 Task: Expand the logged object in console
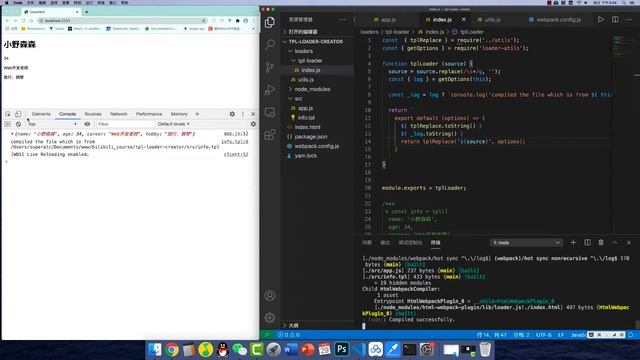click(x=12, y=134)
